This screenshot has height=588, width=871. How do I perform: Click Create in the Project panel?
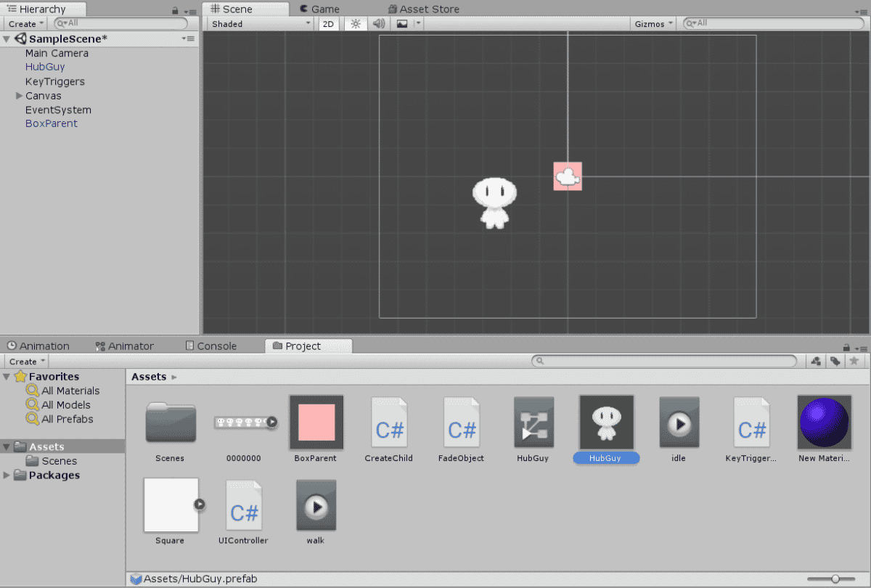25,361
